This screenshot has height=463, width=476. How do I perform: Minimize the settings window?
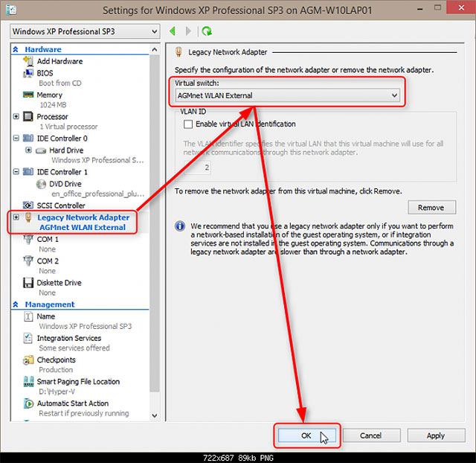[x=420, y=9]
